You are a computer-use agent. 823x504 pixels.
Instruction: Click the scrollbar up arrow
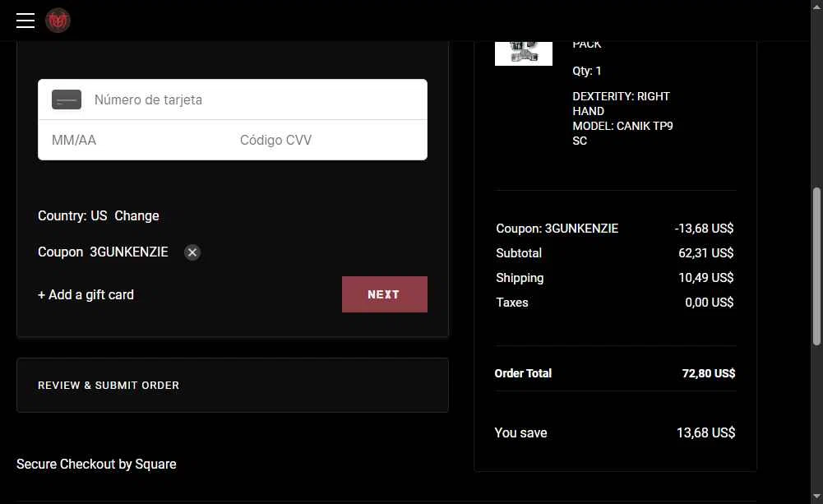click(816, 7)
